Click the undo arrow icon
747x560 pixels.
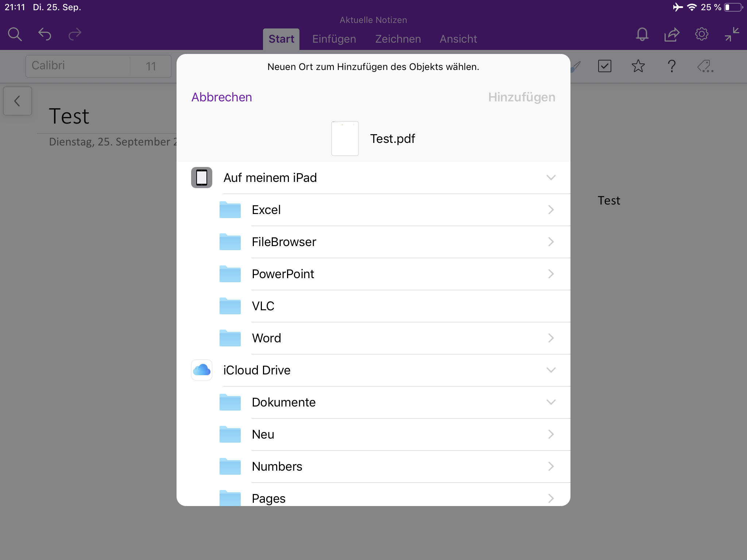tap(44, 34)
